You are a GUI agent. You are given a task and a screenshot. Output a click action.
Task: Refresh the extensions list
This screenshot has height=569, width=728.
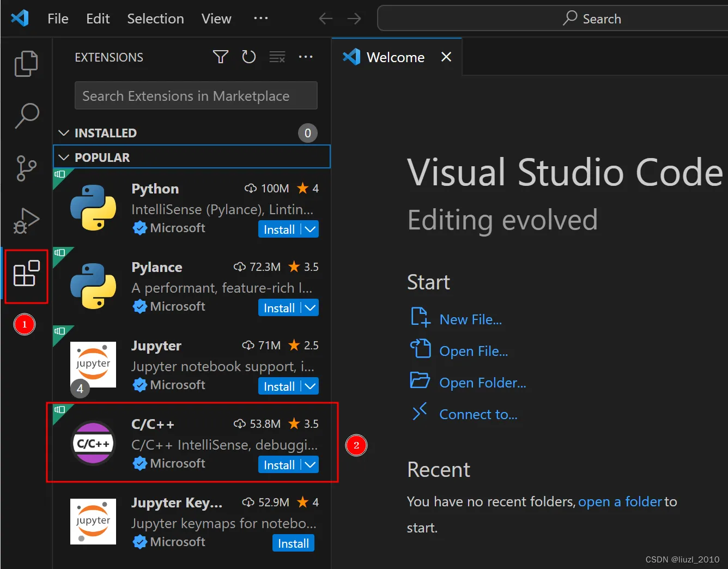pos(248,57)
